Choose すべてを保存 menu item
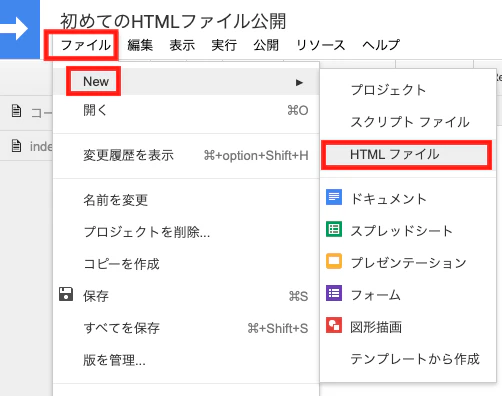 (x=186, y=328)
